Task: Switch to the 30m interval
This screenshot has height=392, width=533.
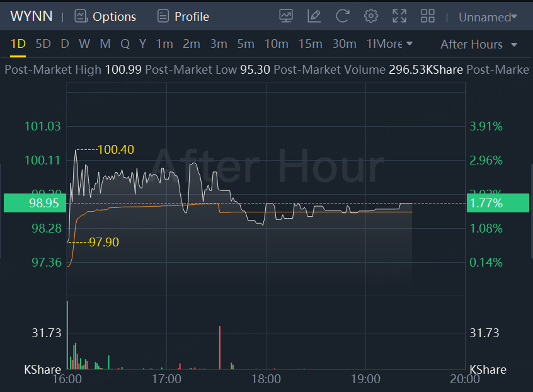Action: (x=345, y=44)
